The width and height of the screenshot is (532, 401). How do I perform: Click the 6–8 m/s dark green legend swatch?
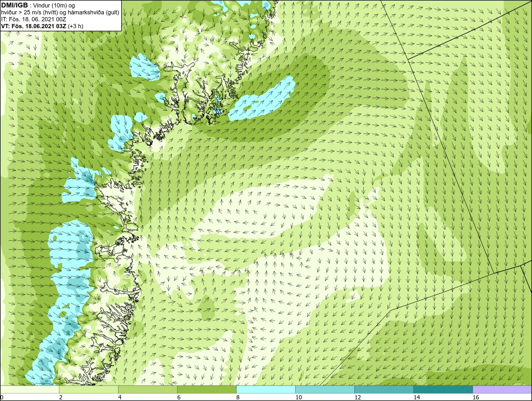click(x=206, y=389)
